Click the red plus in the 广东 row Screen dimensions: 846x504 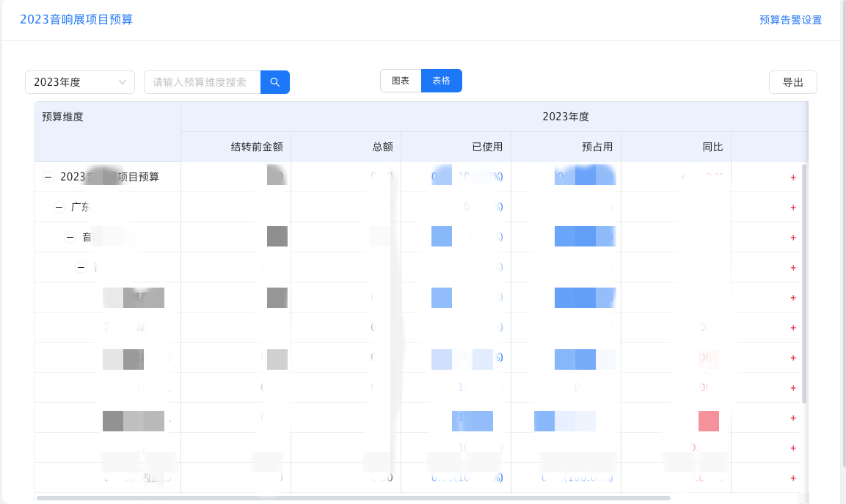tap(792, 208)
